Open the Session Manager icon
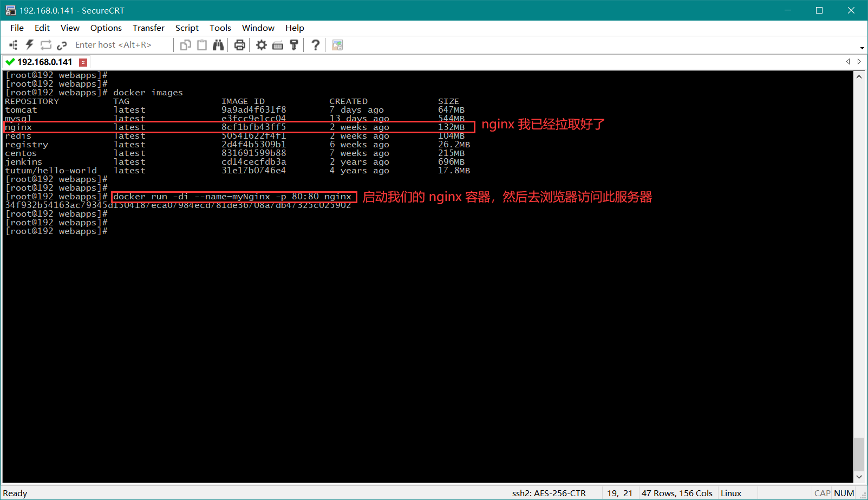The width and height of the screenshot is (868, 500). pos(14,45)
